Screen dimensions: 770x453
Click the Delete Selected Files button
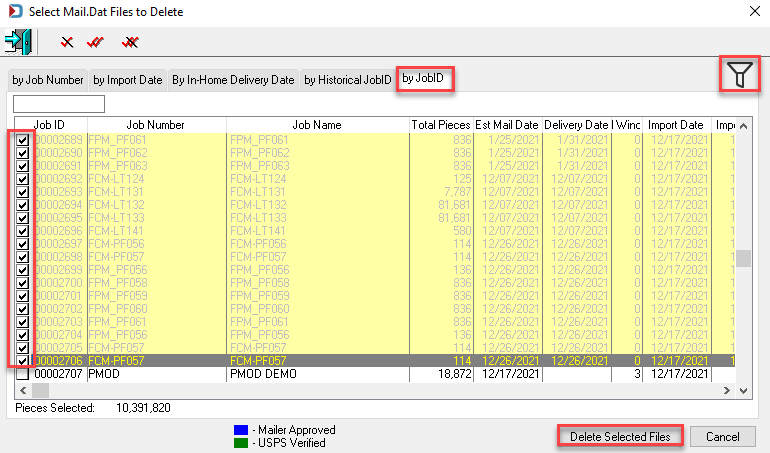(620, 436)
